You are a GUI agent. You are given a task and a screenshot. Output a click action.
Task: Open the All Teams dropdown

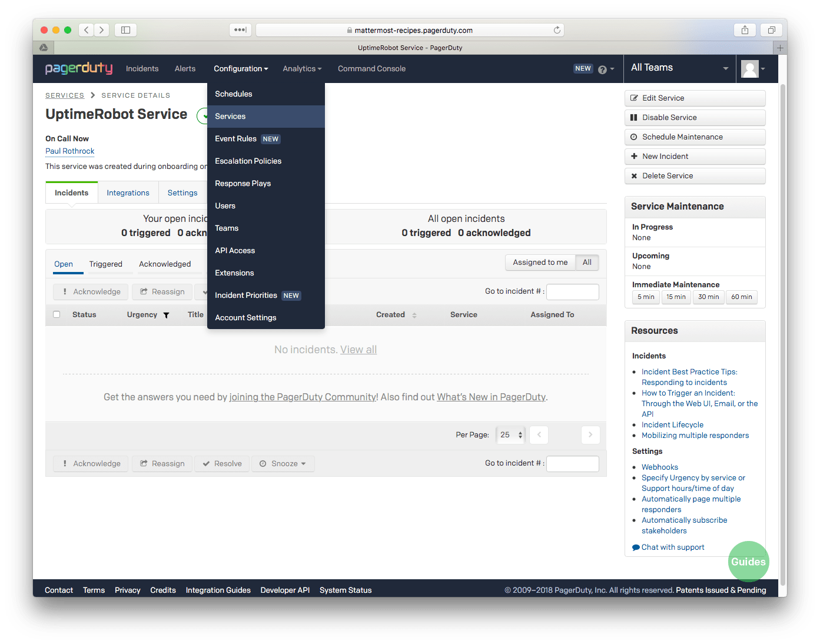[x=679, y=68]
